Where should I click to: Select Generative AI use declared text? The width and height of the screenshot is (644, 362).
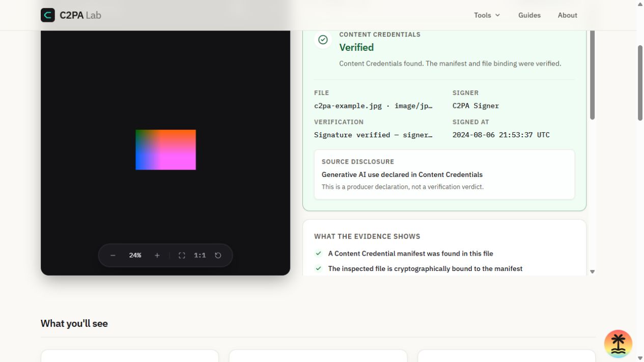click(x=402, y=174)
